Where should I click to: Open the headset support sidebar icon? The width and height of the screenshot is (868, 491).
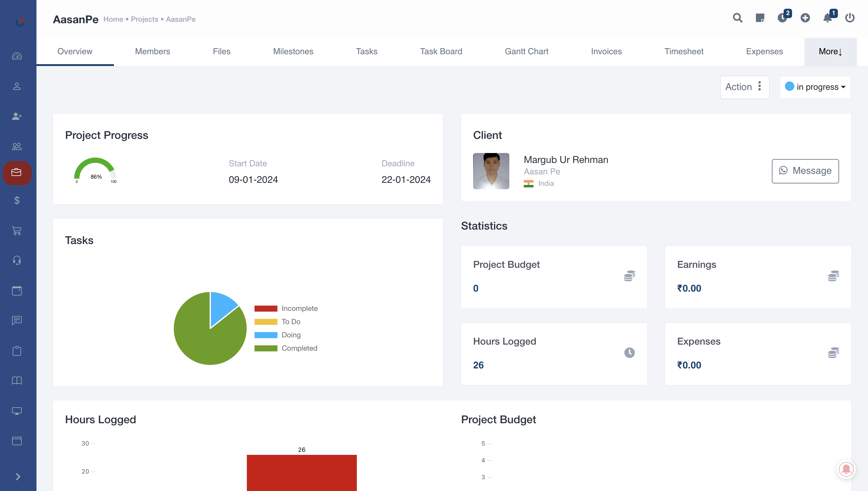17,260
